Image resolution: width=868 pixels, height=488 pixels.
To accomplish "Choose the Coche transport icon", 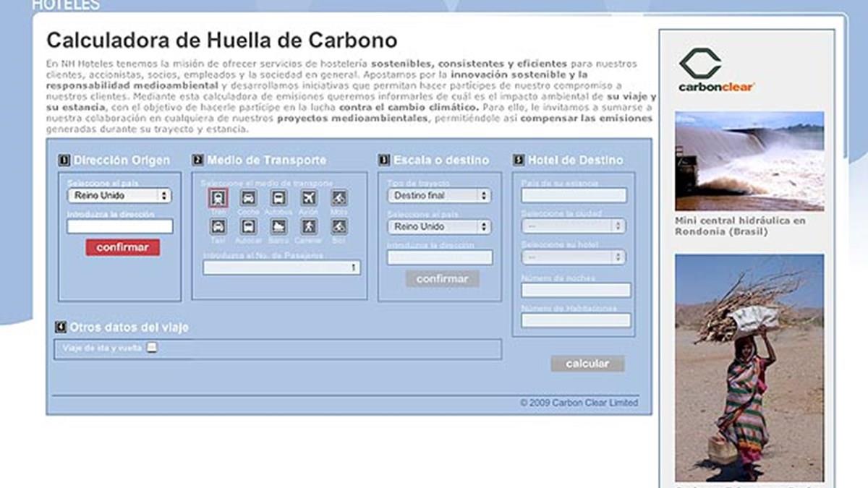I will [248, 197].
